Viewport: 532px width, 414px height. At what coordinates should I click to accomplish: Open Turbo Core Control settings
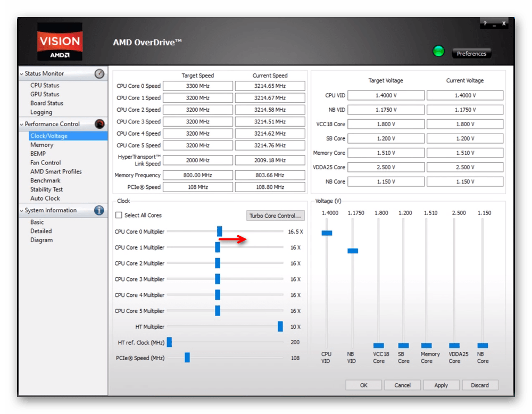276,216
